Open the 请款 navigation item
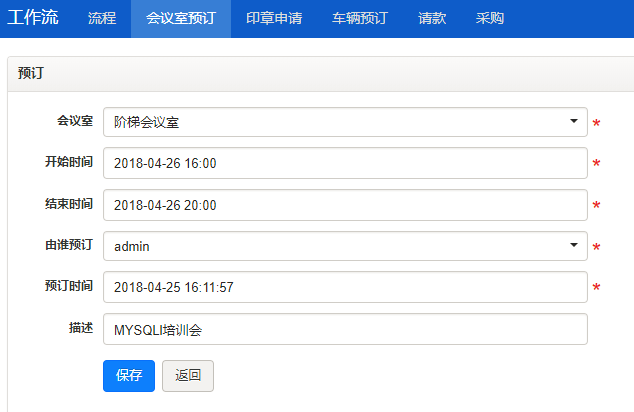Viewport: 634px width, 412px height. point(432,18)
